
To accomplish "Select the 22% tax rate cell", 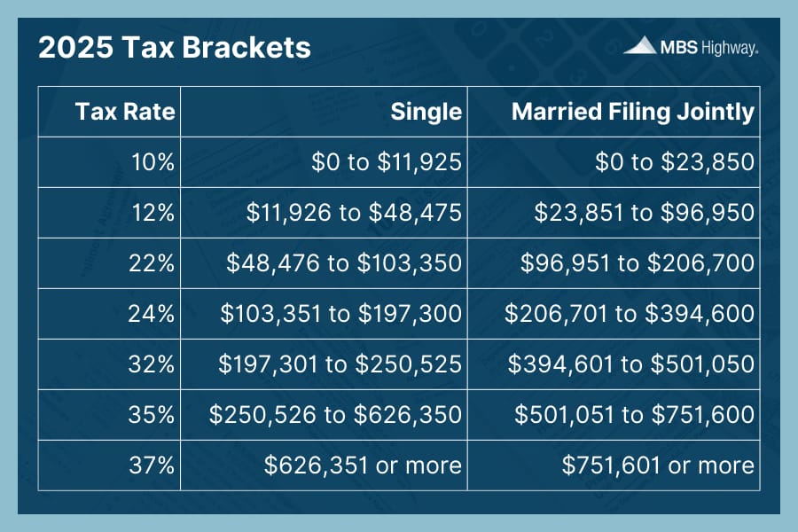I will [109, 263].
